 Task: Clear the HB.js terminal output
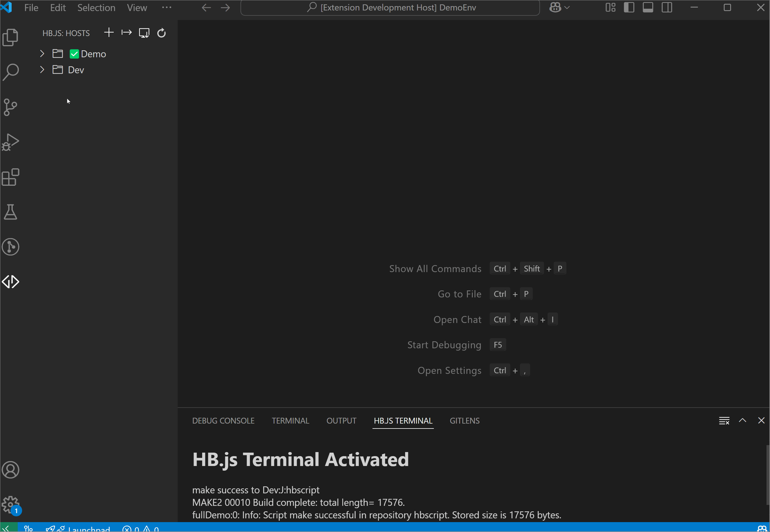coord(724,421)
